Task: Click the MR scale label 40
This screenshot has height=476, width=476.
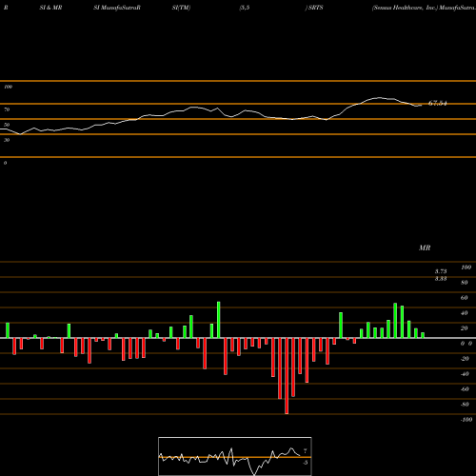Action: 465,313
